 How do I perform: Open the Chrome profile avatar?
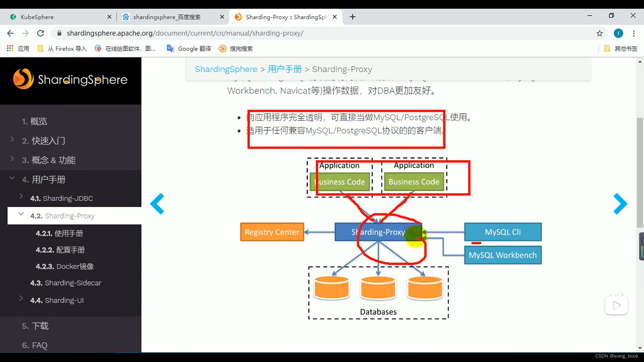click(x=618, y=33)
